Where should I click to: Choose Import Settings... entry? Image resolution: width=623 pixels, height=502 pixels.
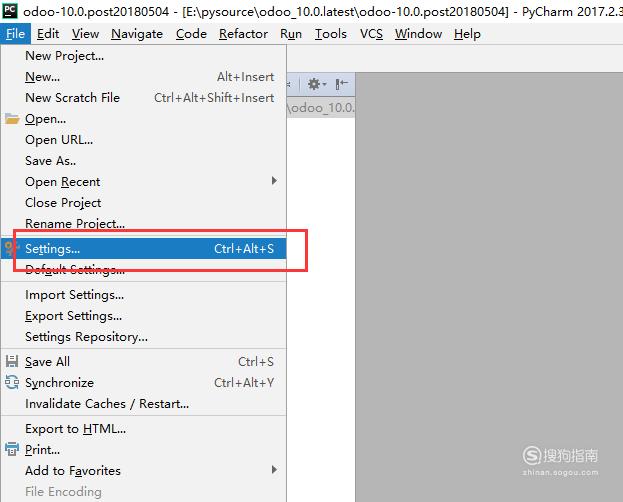pyautogui.click(x=143, y=295)
